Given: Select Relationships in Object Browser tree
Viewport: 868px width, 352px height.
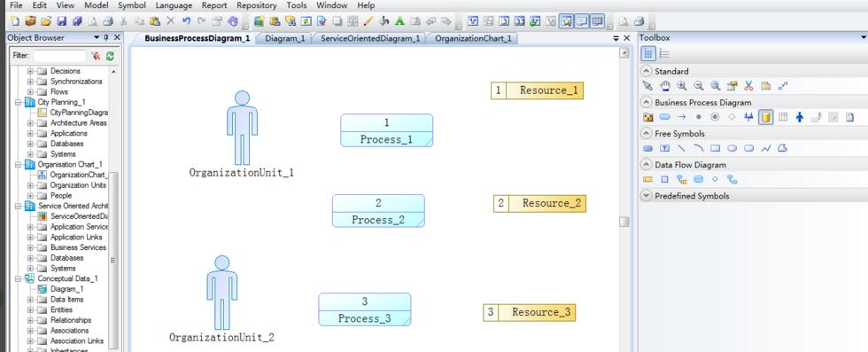Looking at the screenshot, I should point(71,320).
